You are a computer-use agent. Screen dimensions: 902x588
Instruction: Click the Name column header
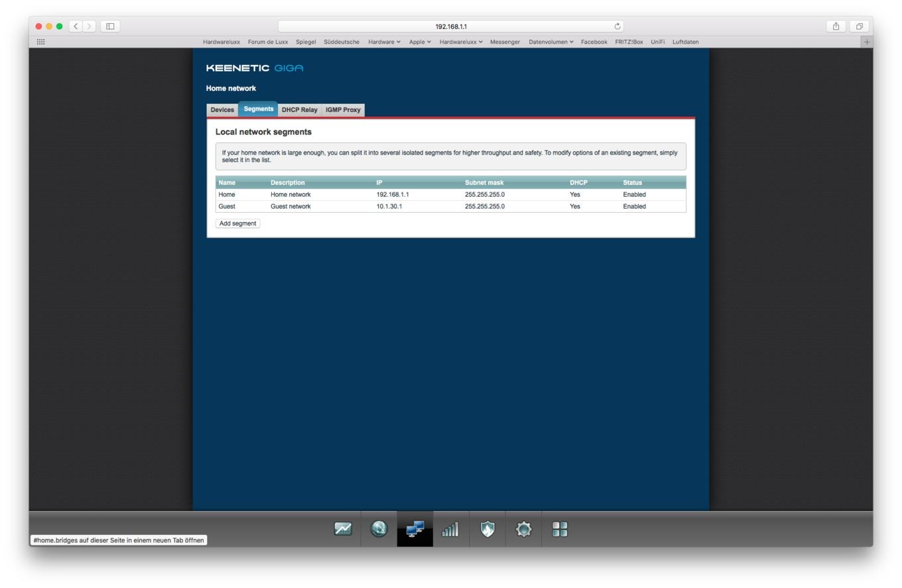pyautogui.click(x=227, y=182)
